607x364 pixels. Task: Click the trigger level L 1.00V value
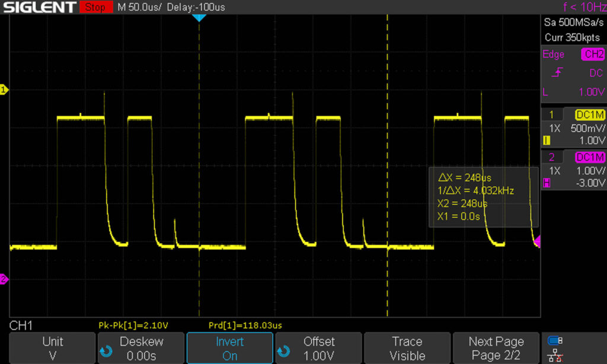591,92
